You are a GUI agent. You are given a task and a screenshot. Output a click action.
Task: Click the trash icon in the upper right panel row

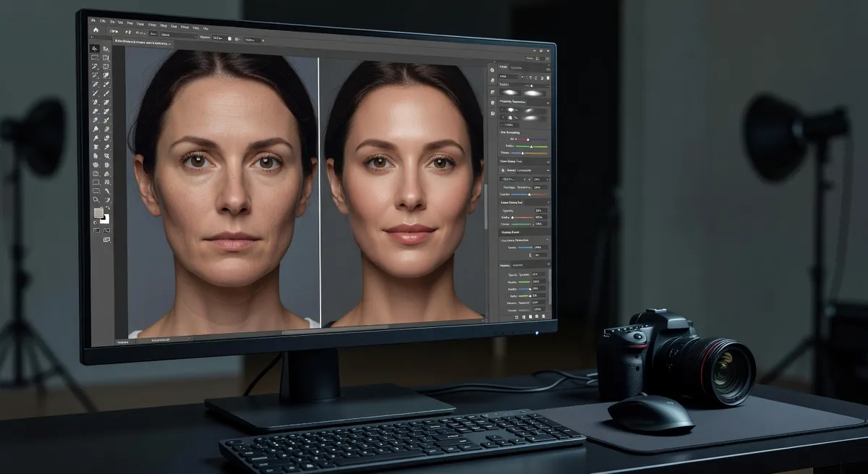coord(548,77)
